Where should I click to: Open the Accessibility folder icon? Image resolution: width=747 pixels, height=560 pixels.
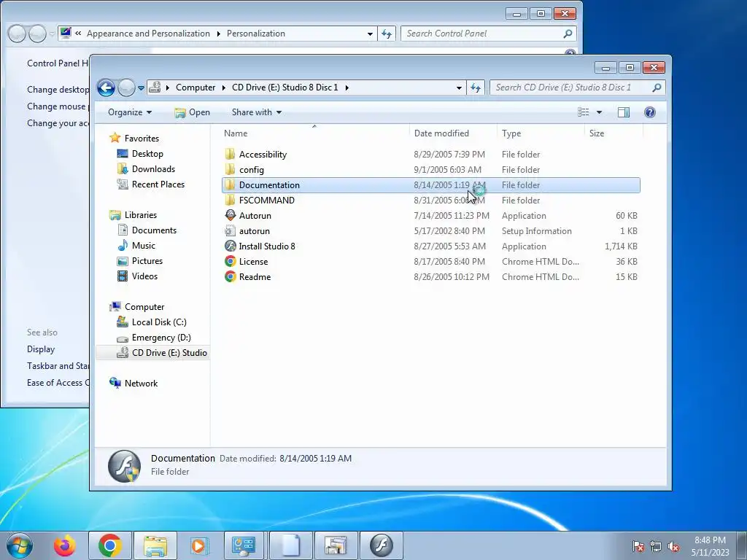click(x=230, y=155)
